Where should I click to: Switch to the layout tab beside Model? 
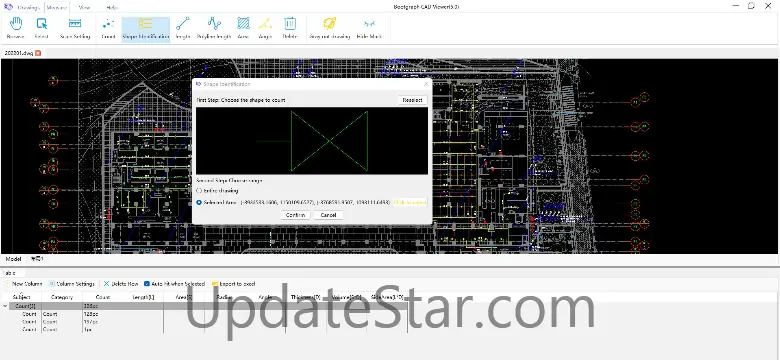[x=37, y=259]
